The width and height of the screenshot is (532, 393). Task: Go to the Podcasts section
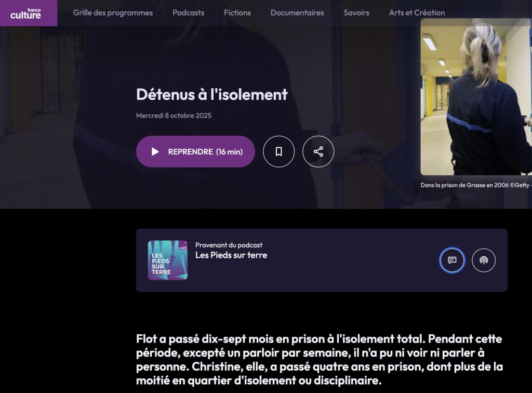[188, 12]
